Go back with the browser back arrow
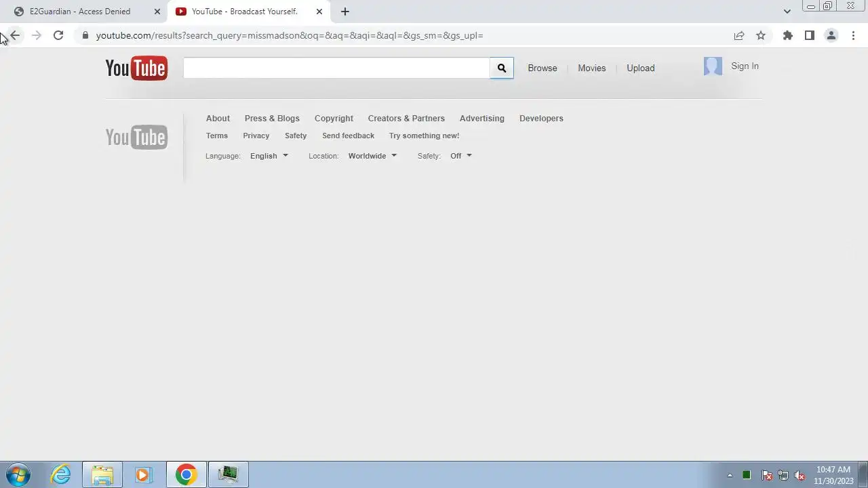This screenshot has height=488, width=868. tap(15, 35)
